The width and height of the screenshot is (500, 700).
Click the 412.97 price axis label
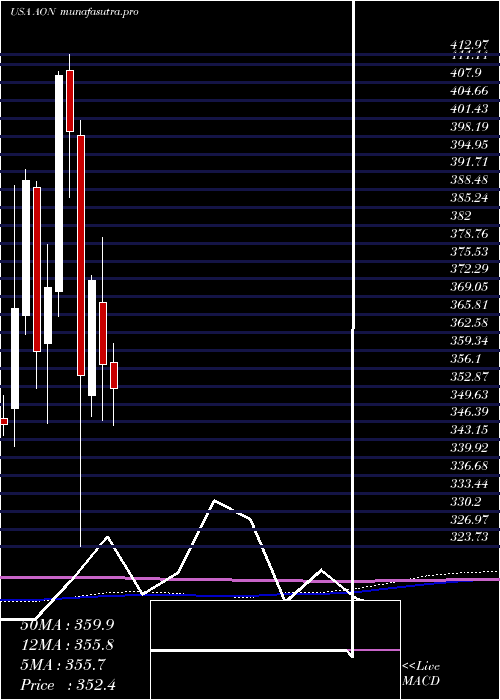pyautogui.click(x=470, y=45)
